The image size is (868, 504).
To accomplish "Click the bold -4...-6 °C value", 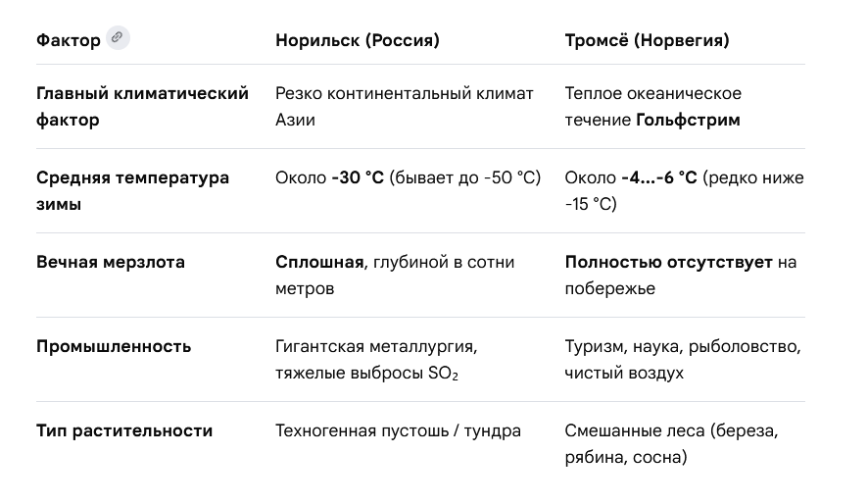I will pos(659,177).
